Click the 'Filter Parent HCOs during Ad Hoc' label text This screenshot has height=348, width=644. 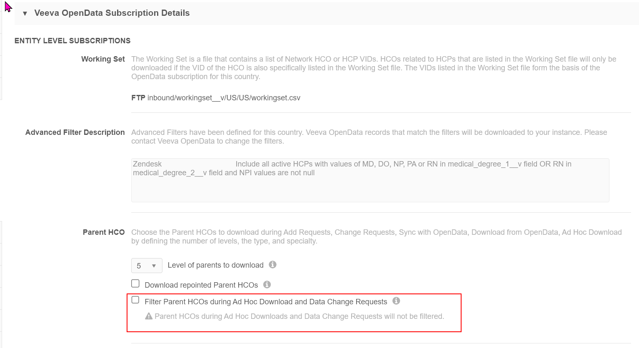266,302
